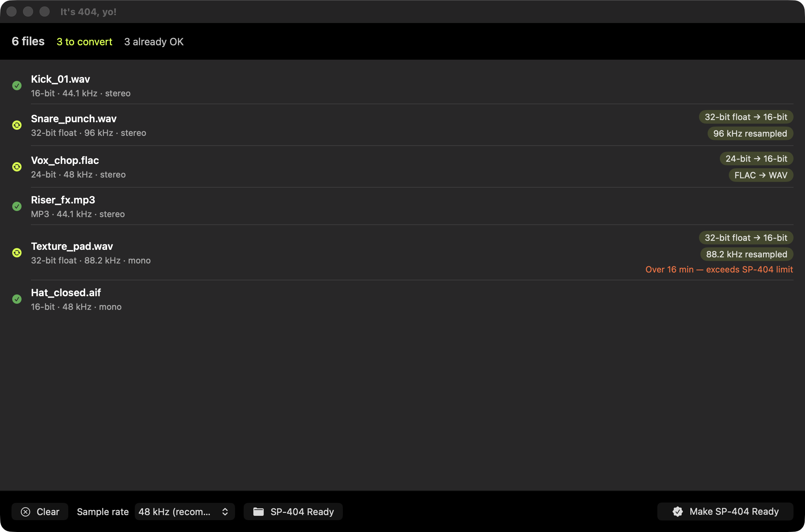Viewport: 805px width, 532px height.
Task: Click the '24-bit → 16-bit' badge
Action: (x=756, y=159)
